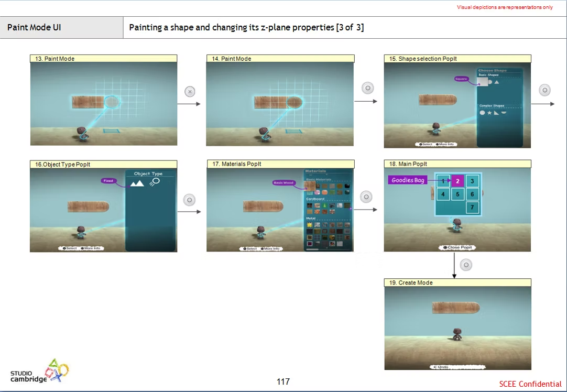Select the orange material swatch
The width and height of the screenshot is (567, 392).
pyautogui.click(x=325, y=192)
